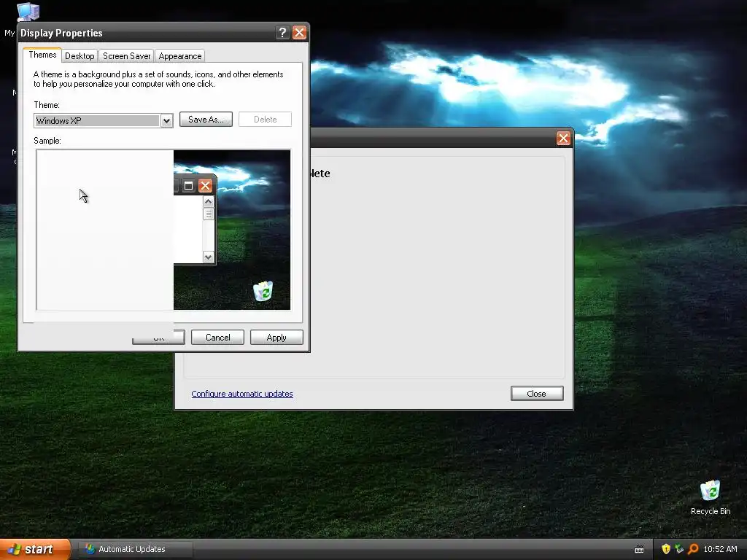This screenshot has height=560, width=747.
Task: Click the yellow security shield tray icon
Action: pos(665,549)
